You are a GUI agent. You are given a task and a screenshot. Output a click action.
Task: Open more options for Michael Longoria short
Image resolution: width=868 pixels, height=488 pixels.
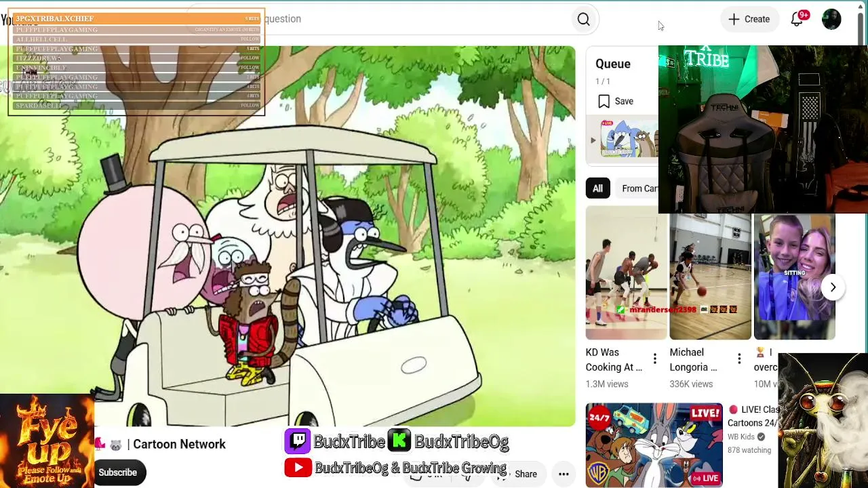[x=738, y=359]
